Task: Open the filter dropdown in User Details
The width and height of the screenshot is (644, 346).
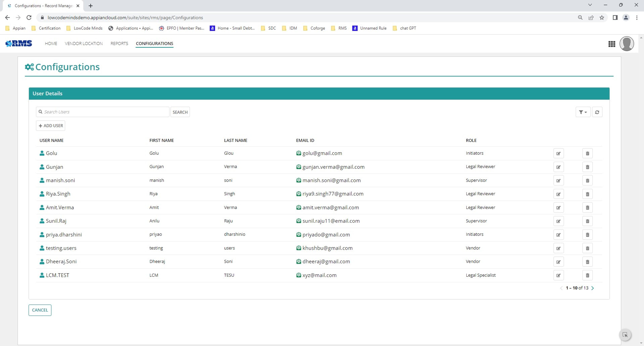Action: pos(583,112)
